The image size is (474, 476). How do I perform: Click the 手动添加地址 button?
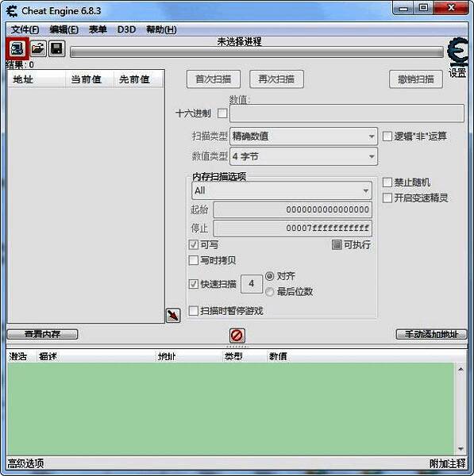431,334
